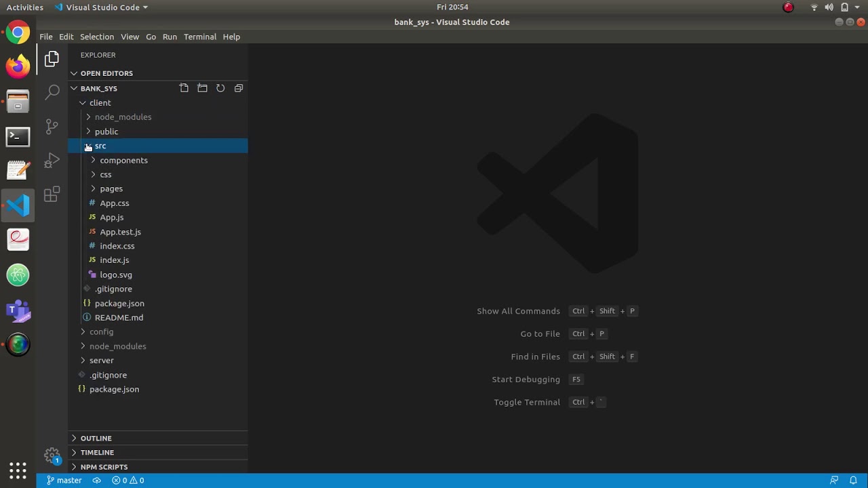Click the master branch in status bar
Viewport: 868px width, 488px height.
64,481
